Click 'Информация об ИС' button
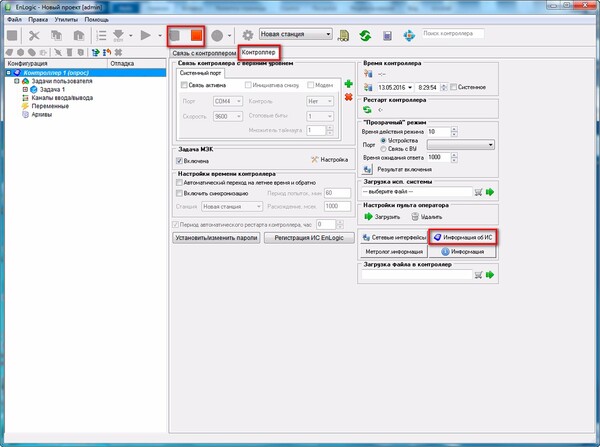 (463, 238)
